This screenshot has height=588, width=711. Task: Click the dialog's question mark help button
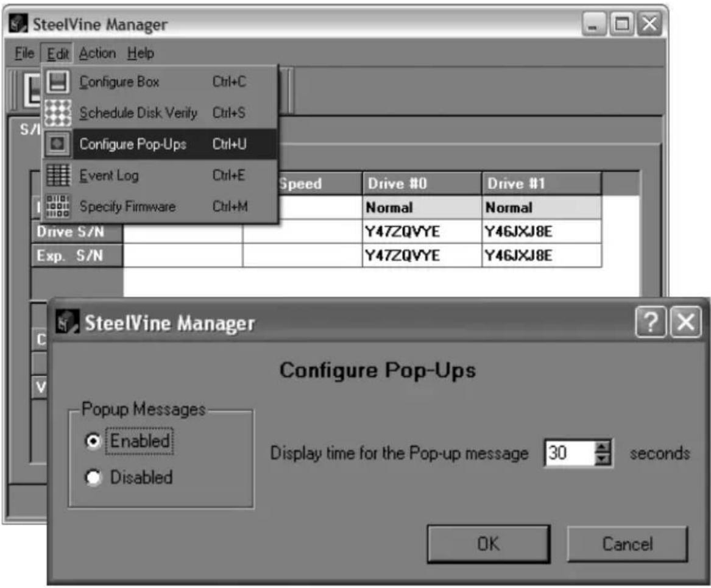click(x=651, y=322)
